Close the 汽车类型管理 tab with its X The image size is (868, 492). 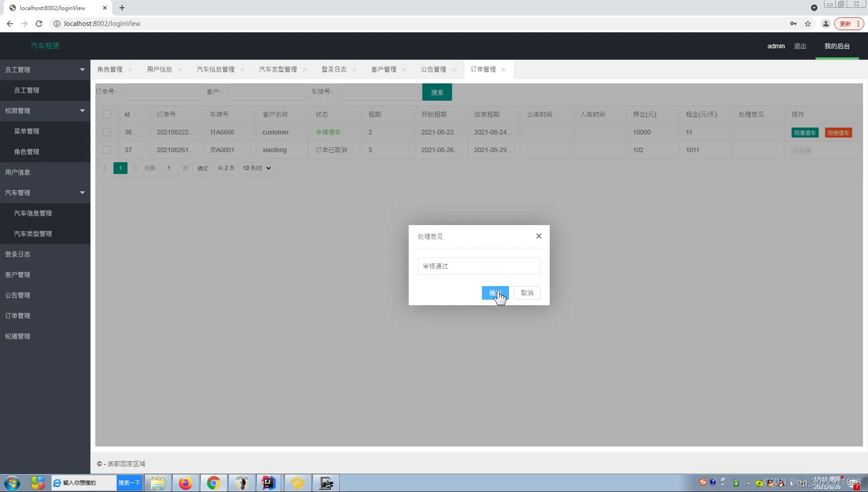click(305, 70)
